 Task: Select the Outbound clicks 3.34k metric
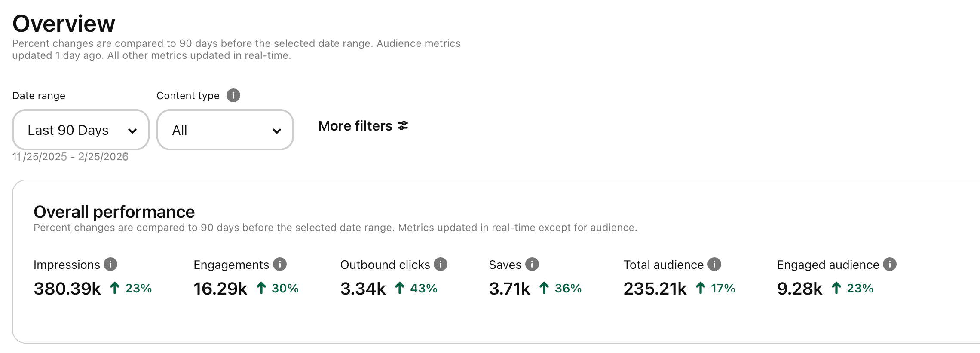coord(363,289)
